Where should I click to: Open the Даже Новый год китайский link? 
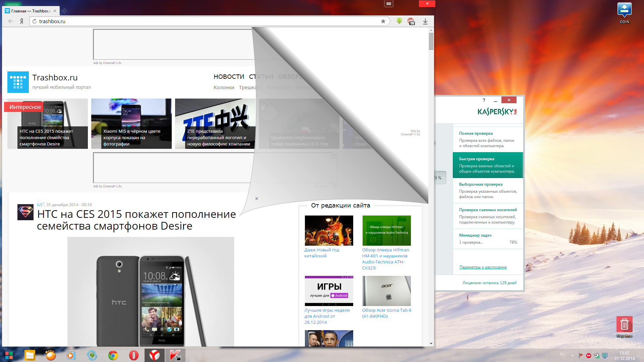click(x=322, y=253)
